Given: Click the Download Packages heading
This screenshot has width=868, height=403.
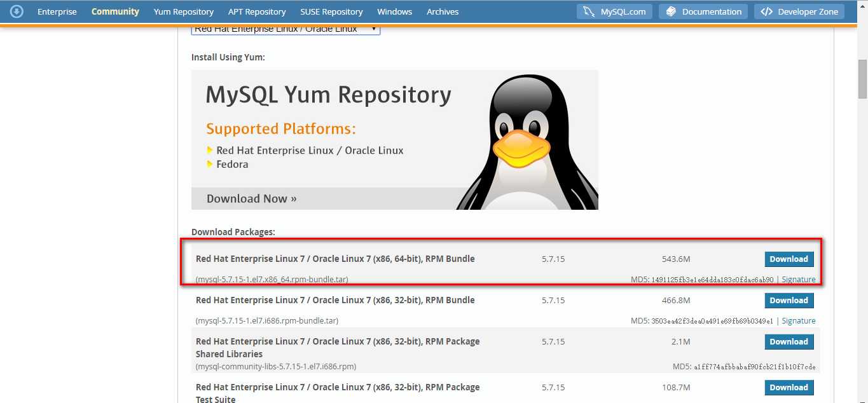Looking at the screenshot, I should pos(233,232).
